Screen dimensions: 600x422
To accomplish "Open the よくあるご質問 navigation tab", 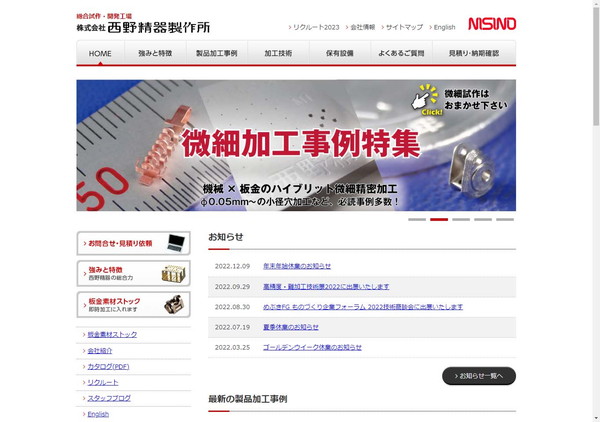I will (401, 53).
